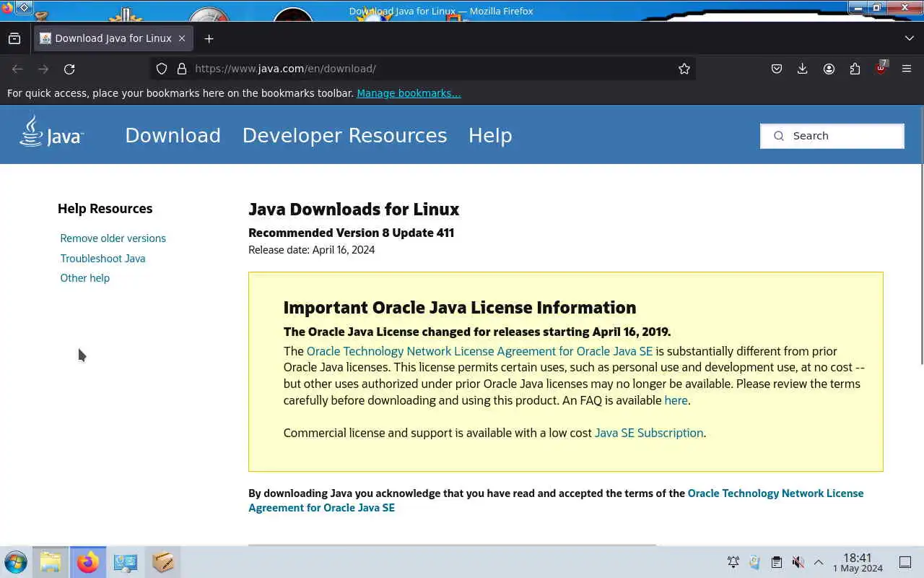The image size is (924, 578).
Task: Open the Firefox account menu
Action: [829, 69]
